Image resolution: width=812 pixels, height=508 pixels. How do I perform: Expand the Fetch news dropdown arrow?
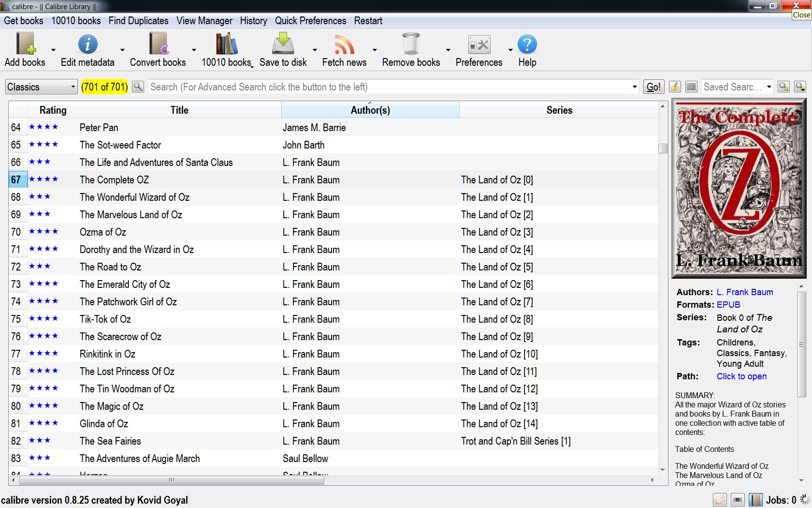[375, 50]
